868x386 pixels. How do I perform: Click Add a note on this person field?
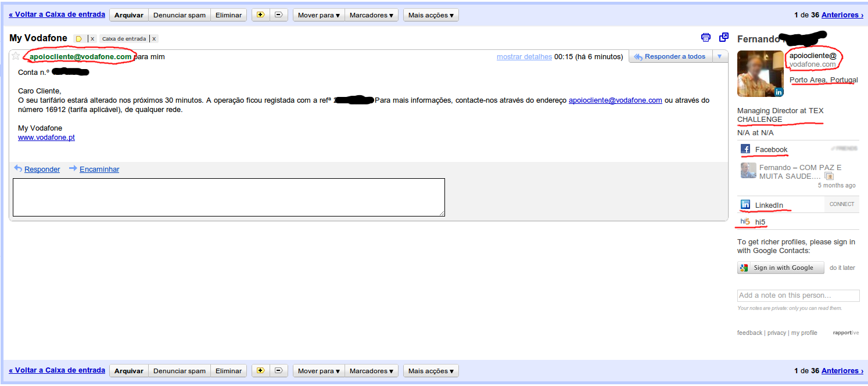(x=798, y=295)
